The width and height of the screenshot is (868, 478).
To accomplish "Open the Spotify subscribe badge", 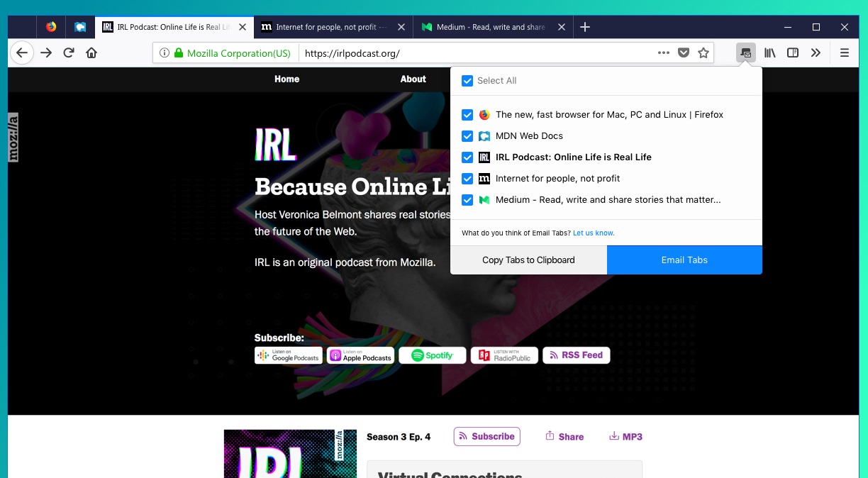I will (x=433, y=355).
